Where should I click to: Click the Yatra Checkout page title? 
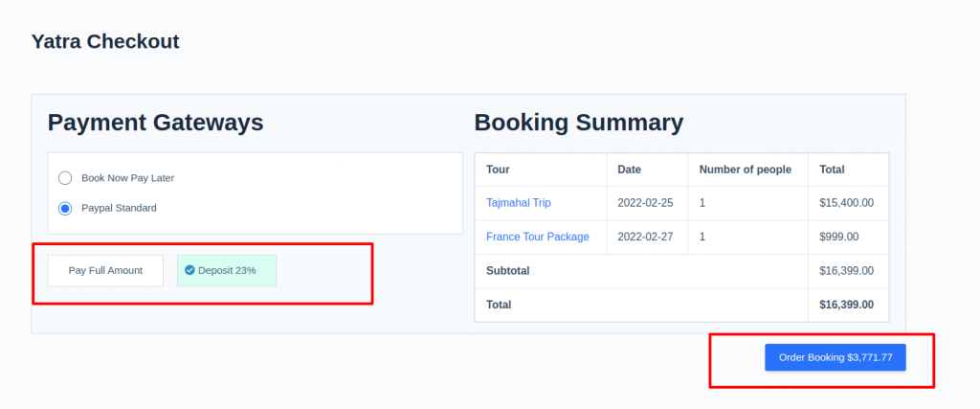click(105, 41)
